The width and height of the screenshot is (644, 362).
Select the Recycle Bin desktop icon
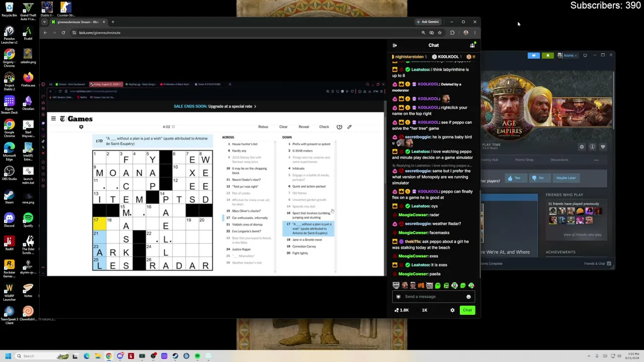[x=9, y=10]
